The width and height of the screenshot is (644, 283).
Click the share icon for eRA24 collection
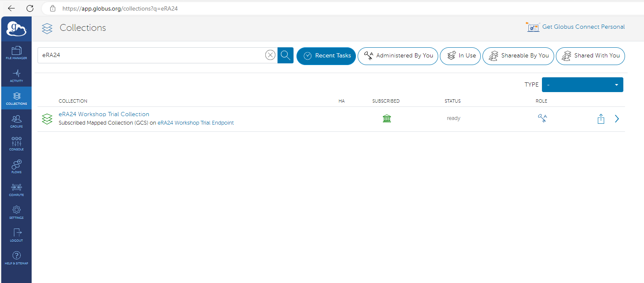point(601,119)
